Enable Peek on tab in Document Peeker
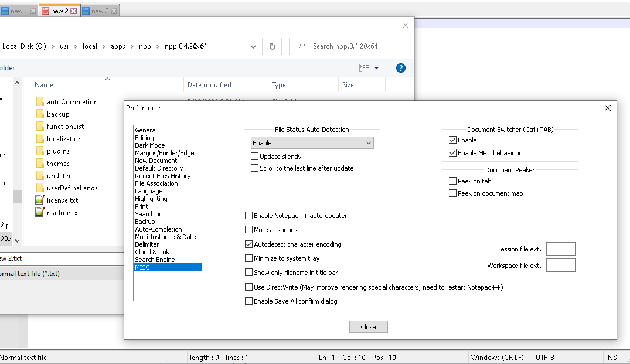The image size is (630, 364). tap(452, 181)
